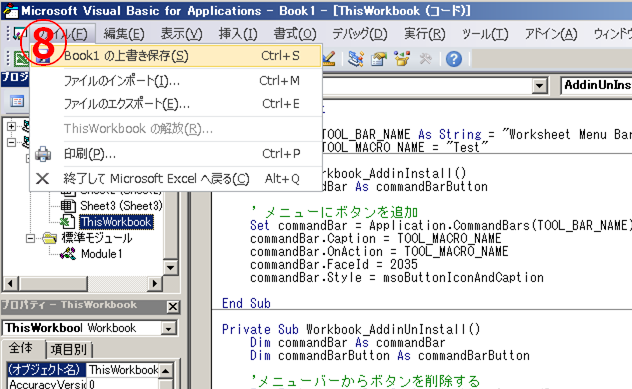
Task: Click the X icon beside 終了して
Action: tap(42, 179)
